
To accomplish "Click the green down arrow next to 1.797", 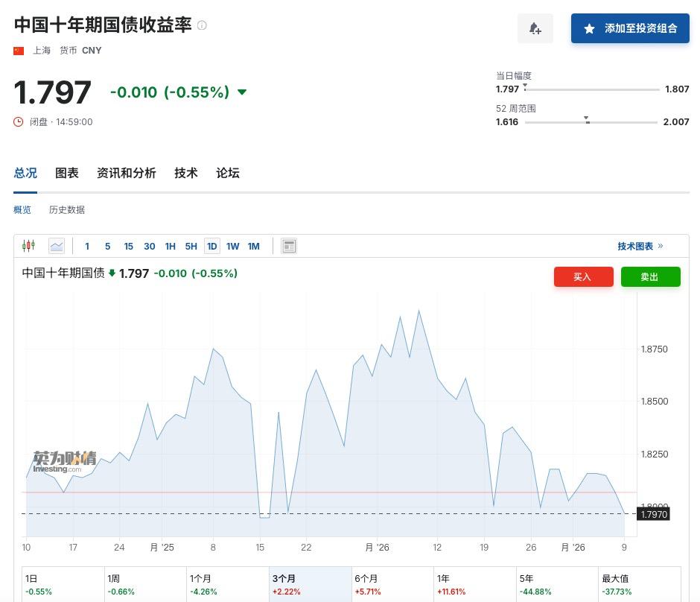I will [x=112, y=273].
